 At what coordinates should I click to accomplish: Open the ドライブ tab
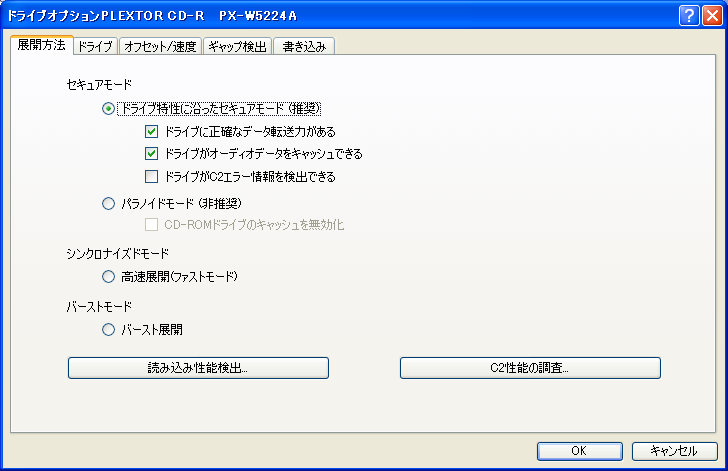point(95,46)
